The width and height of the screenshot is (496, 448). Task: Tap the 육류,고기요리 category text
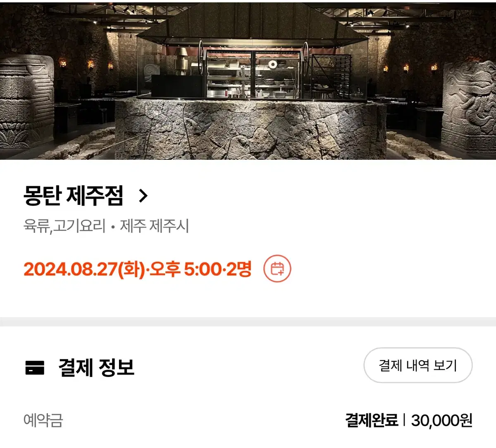tap(65, 226)
